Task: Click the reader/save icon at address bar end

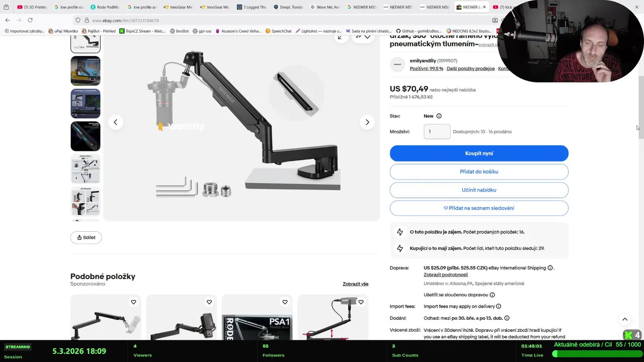Action: [x=495, y=20]
